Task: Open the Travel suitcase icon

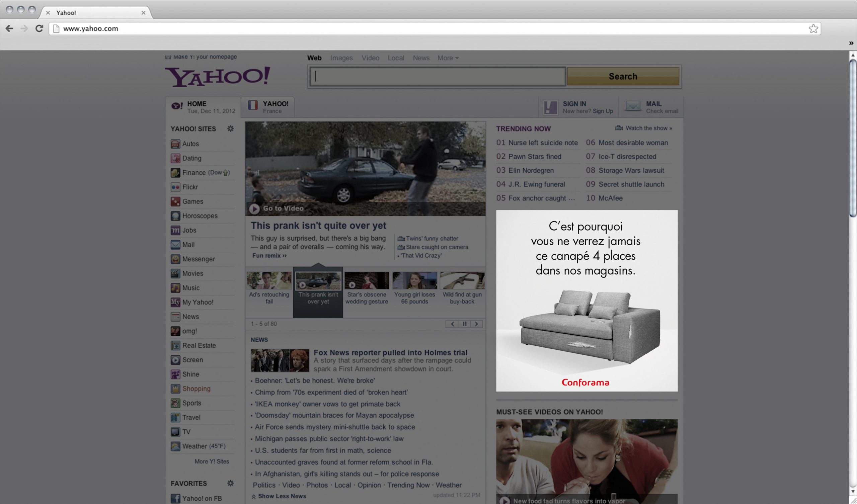Action: click(x=175, y=417)
